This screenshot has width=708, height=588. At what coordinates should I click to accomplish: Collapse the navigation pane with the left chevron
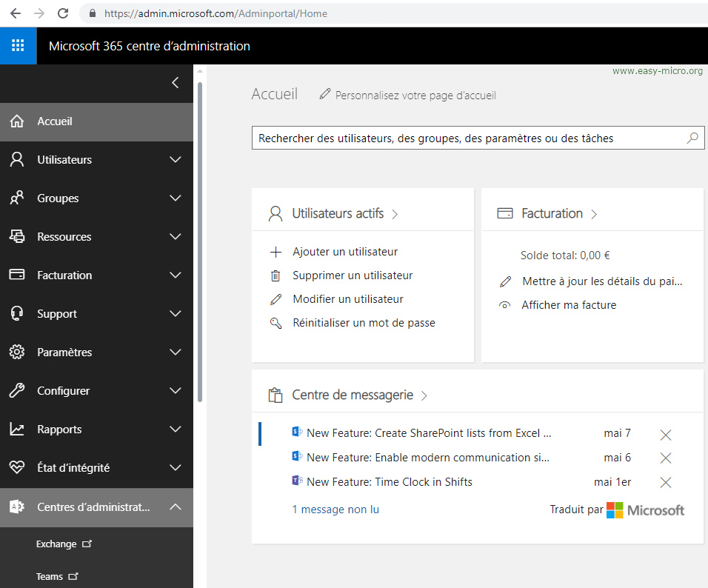176,83
